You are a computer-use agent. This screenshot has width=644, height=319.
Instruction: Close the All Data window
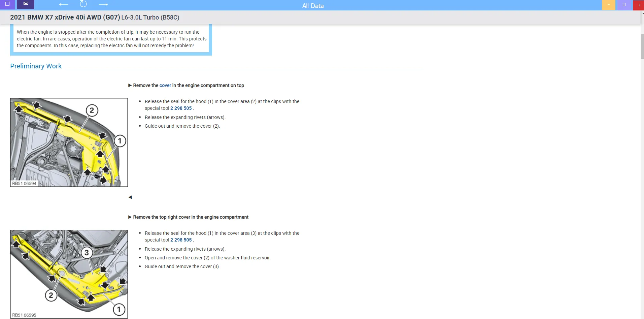(639, 5)
